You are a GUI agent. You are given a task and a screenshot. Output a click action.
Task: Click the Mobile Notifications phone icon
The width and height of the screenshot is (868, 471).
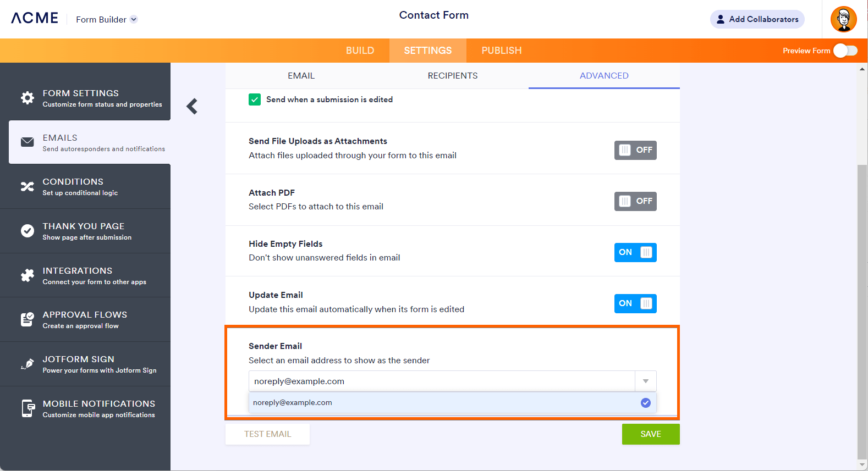tap(28, 408)
